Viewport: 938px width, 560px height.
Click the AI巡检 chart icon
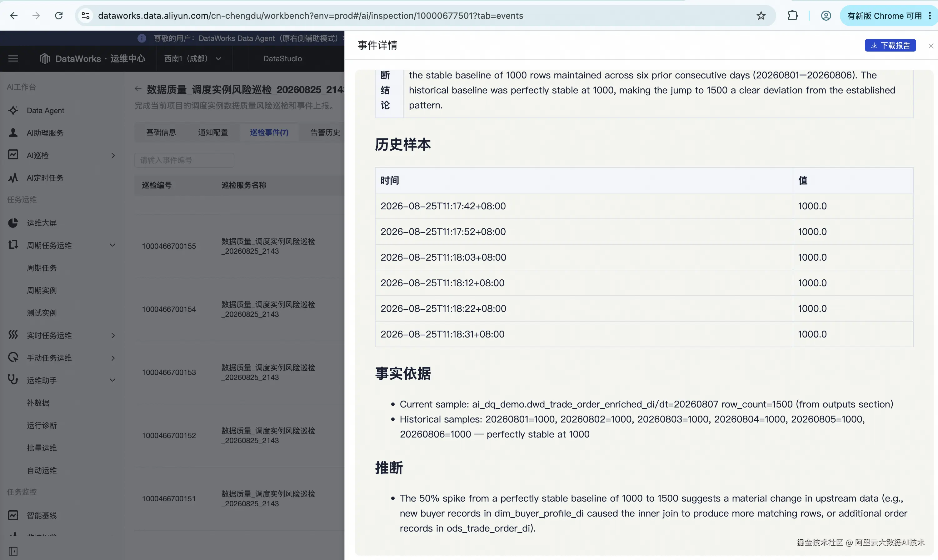tap(13, 155)
